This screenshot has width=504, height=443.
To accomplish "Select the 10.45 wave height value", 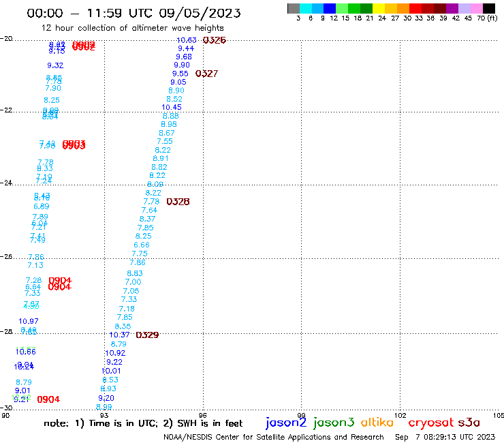I will pyautogui.click(x=172, y=108).
